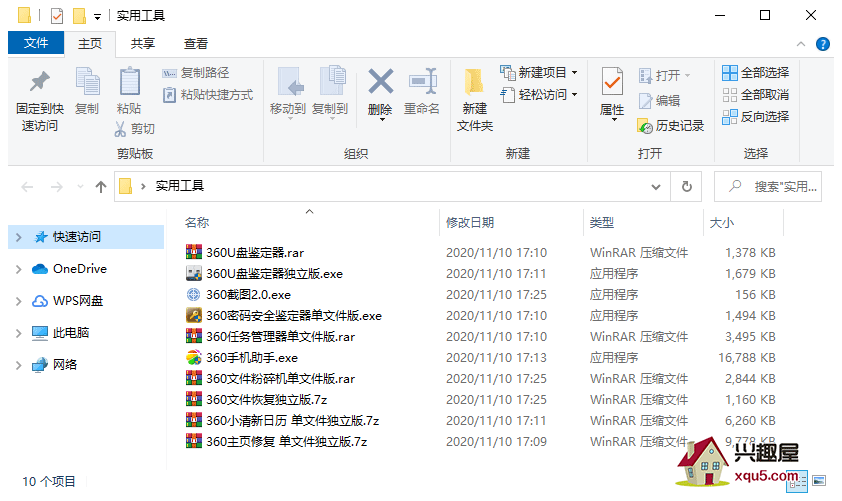Open the Easy Access (轻松访问) dropdown
This screenshot has height=501, width=842.
click(539, 95)
